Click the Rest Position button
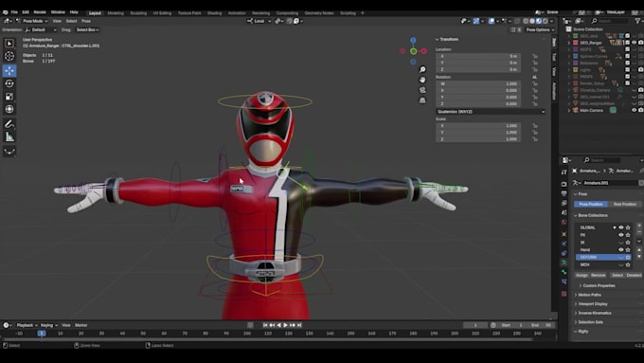The image size is (644, 363). tap(624, 205)
